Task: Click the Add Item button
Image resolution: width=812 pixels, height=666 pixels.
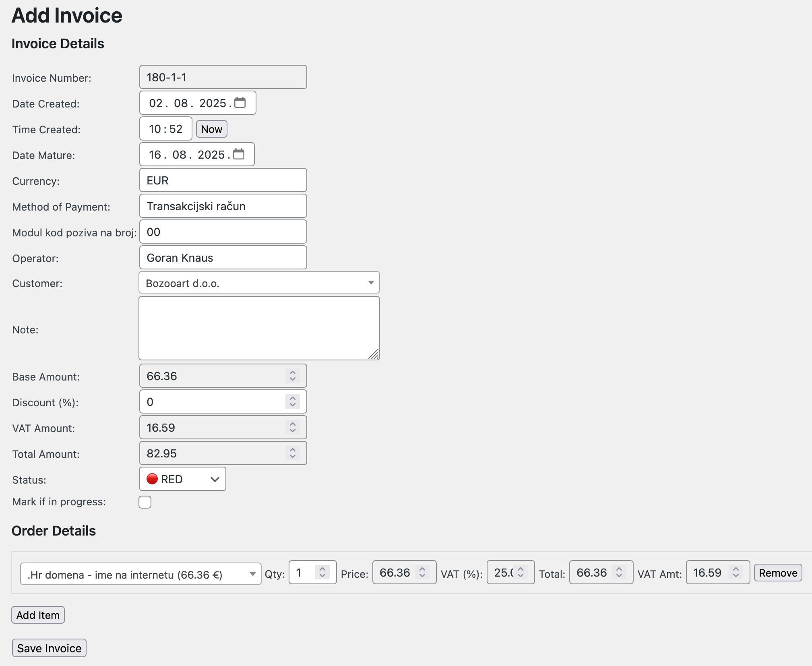Action: tap(38, 615)
